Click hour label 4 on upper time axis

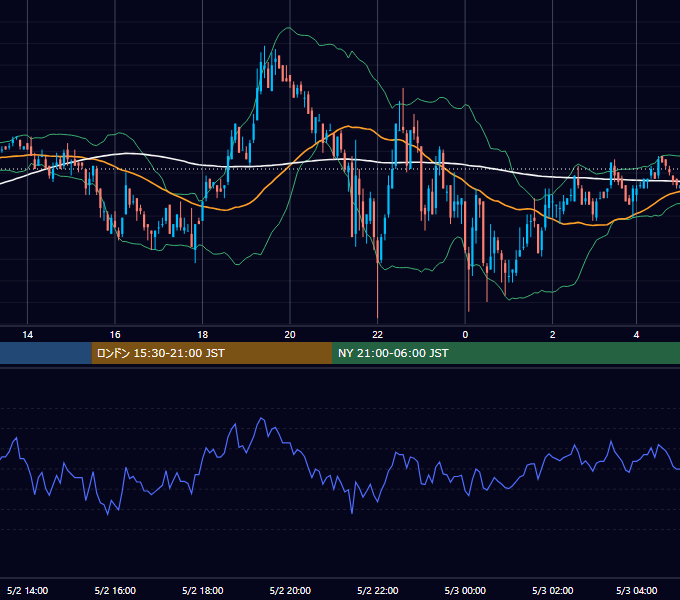(636, 335)
